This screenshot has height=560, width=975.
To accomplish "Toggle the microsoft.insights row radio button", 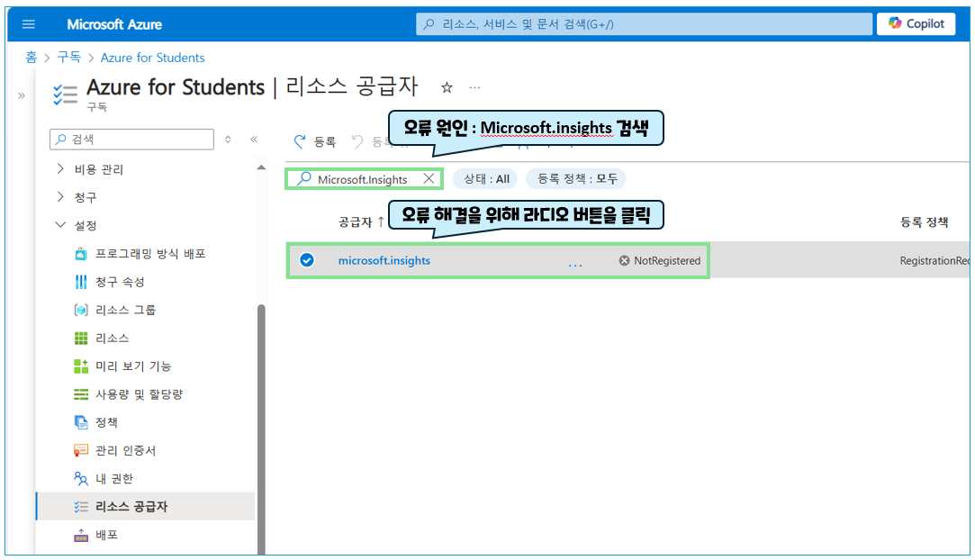I will (307, 260).
